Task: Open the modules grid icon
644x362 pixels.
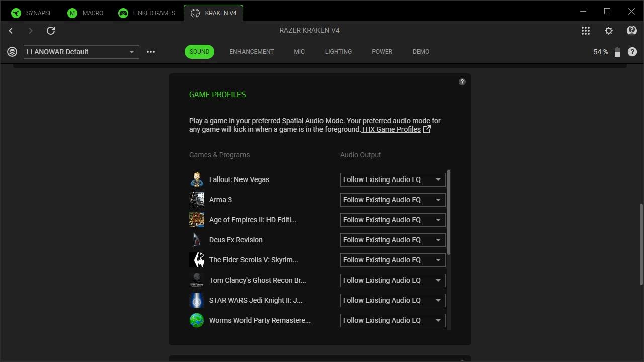Action: pyautogui.click(x=586, y=31)
